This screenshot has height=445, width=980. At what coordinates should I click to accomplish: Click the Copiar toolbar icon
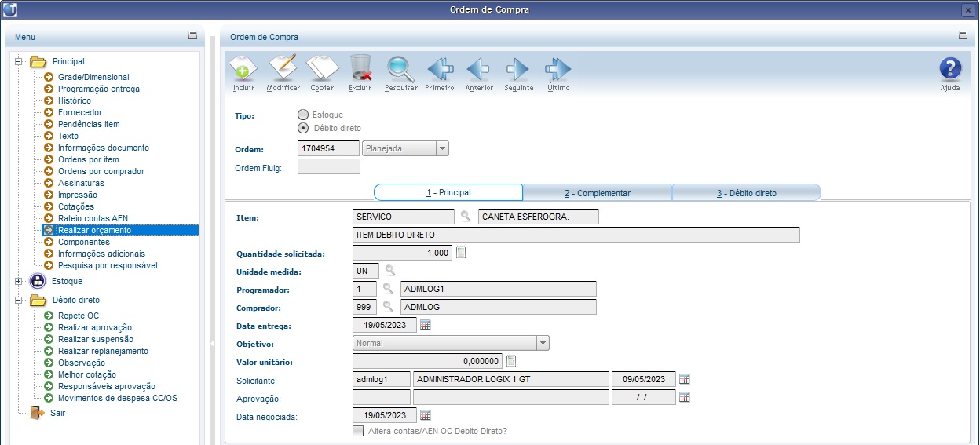click(322, 68)
